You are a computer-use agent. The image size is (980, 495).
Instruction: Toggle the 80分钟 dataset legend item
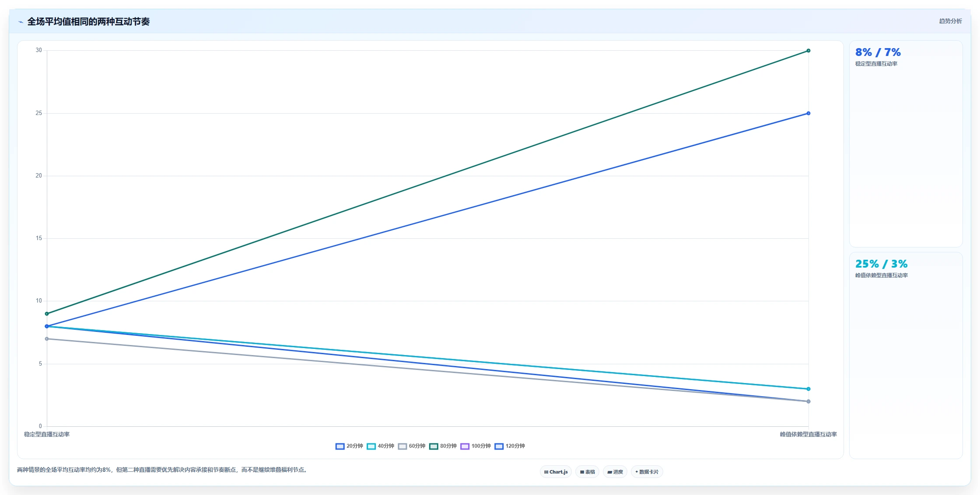point(443,446)
